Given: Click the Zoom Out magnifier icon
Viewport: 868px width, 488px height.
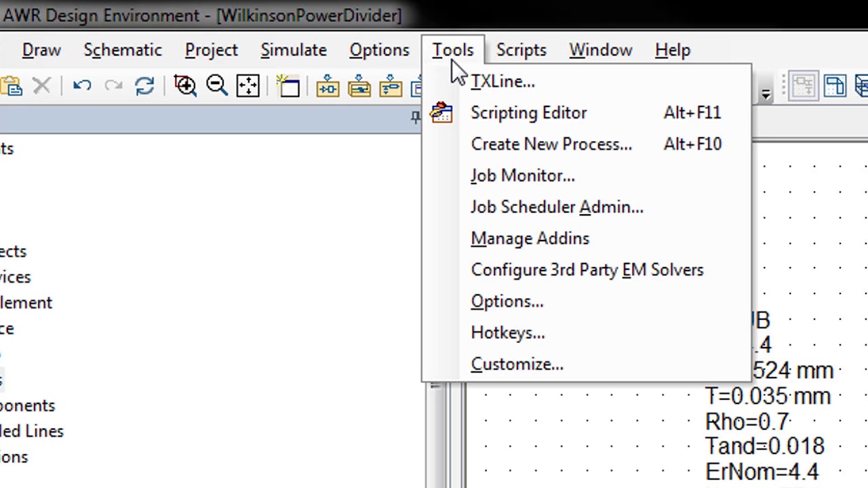Looking at the screenshot, I should coord(217,86).
